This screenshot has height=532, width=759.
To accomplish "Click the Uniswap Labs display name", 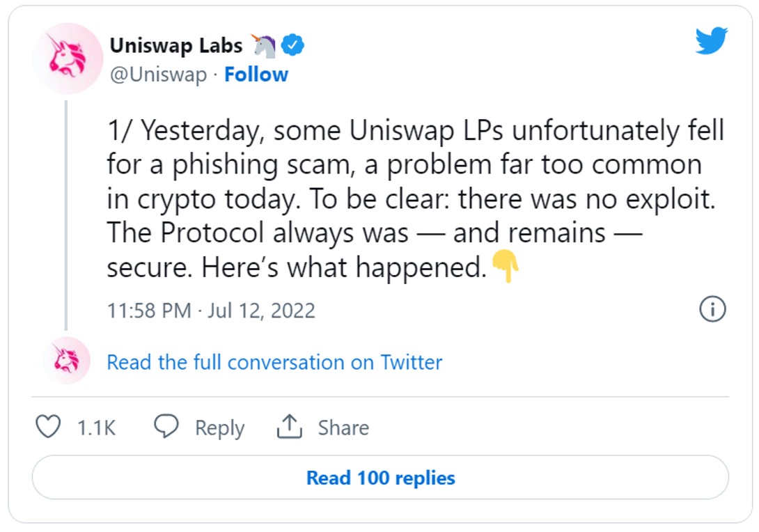I will pyautogui.click(x=175, y=44).
